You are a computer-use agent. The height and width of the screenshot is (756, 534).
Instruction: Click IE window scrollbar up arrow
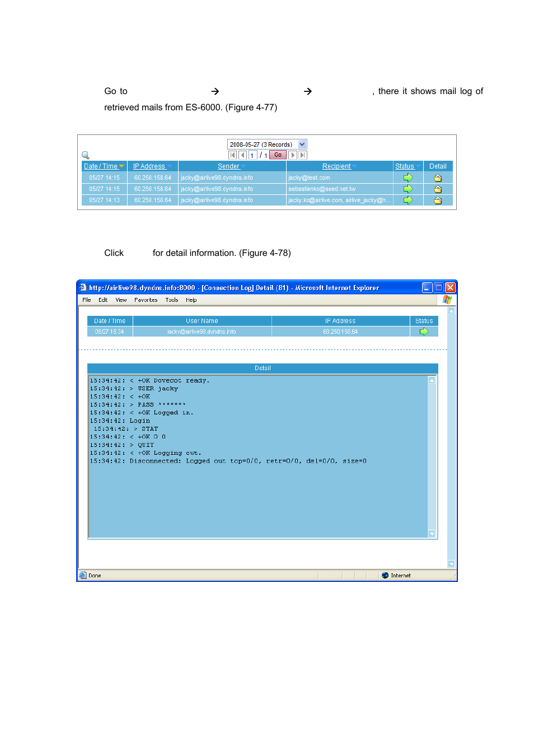[451, 311]
